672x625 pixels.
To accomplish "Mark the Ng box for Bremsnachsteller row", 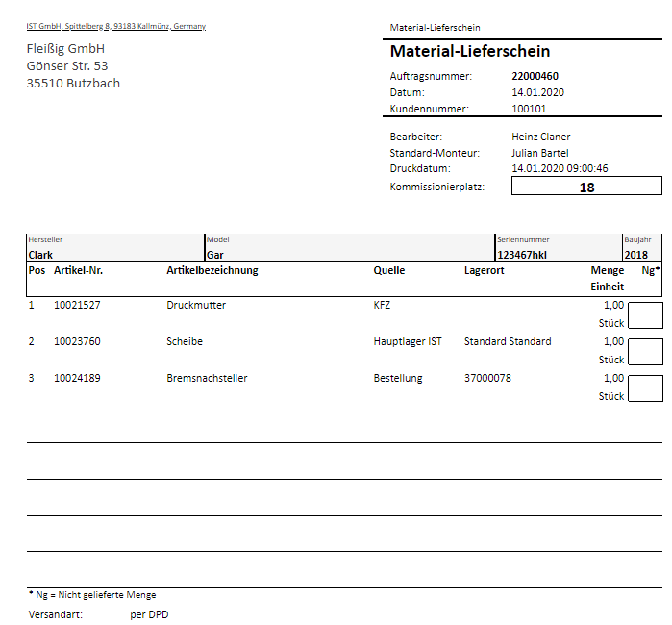I will [645, 387].
